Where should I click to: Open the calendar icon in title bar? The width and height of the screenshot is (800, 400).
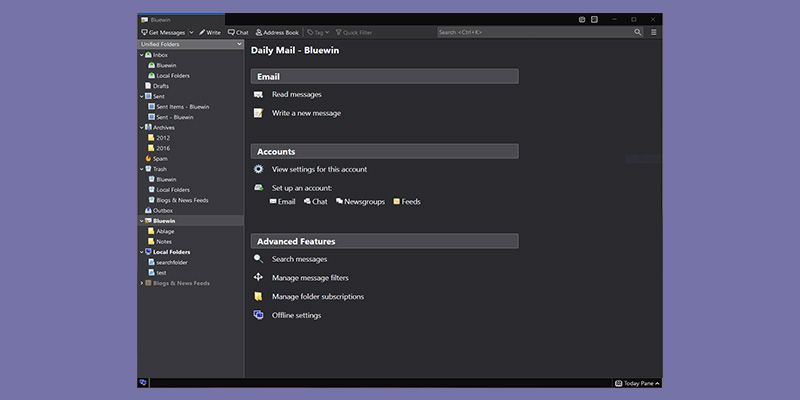point(582,19)
